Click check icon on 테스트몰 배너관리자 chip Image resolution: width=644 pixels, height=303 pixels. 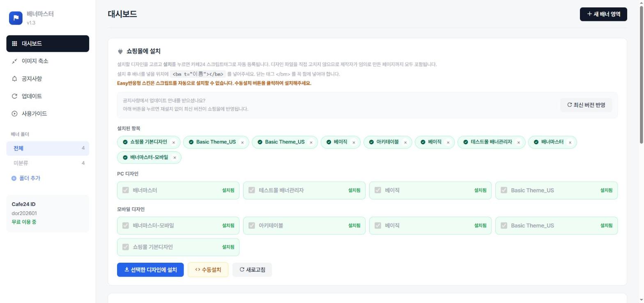click(465, 142)
